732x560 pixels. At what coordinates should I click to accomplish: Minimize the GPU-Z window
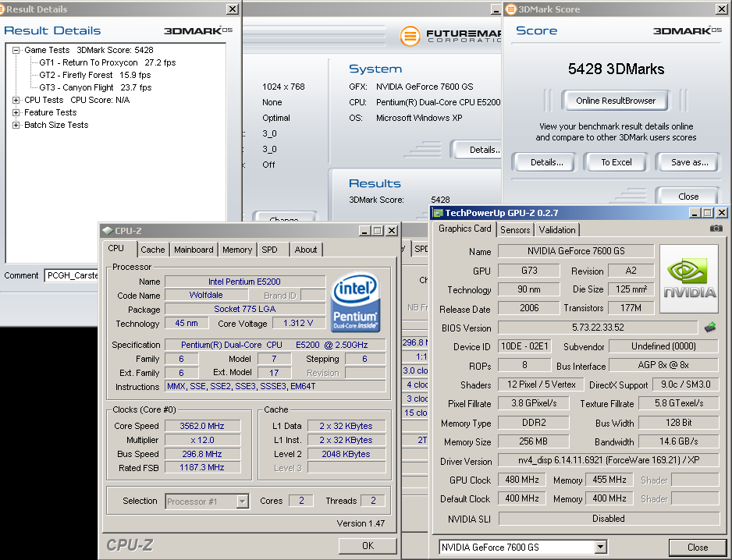(x=695, y=213)
